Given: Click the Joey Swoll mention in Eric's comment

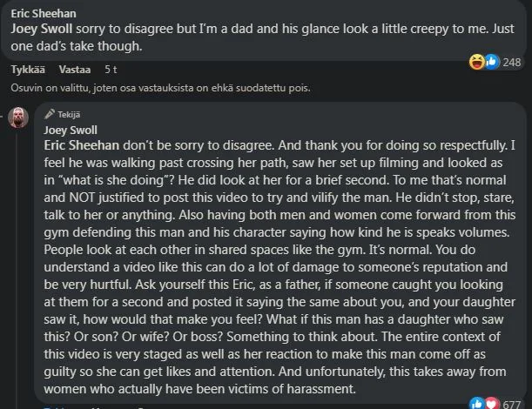Looking at the screenshot, I should point(41,29).
